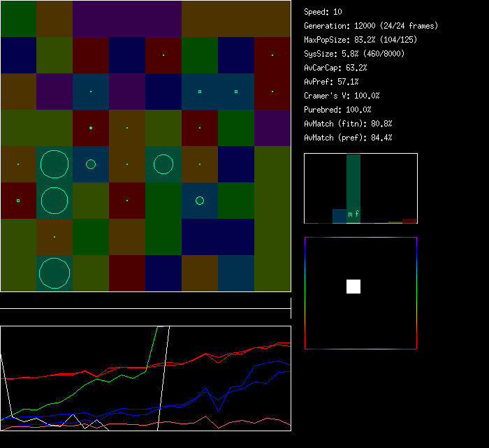The height and width of the screenshot is (448, 489).
Task: Click the purple cell in the grid's top row
Action: (x=126, y=19)
